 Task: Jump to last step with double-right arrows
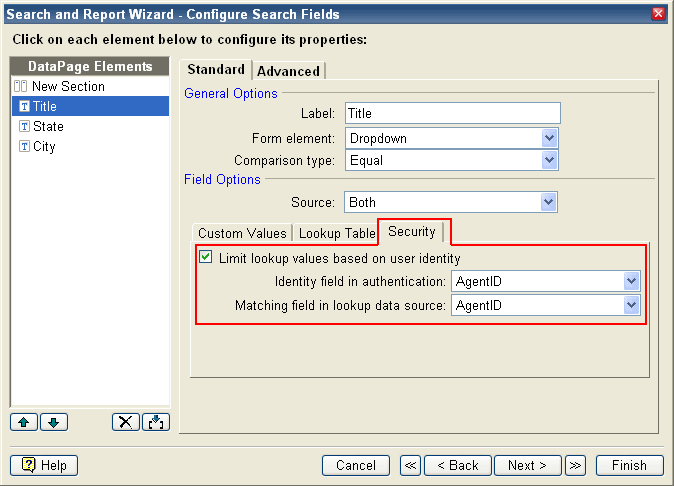coord(575,465)
